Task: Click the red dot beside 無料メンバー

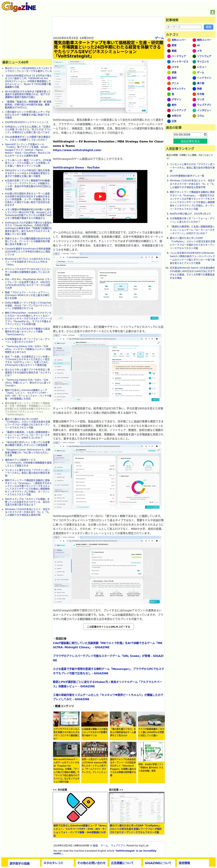Action: 194,40
